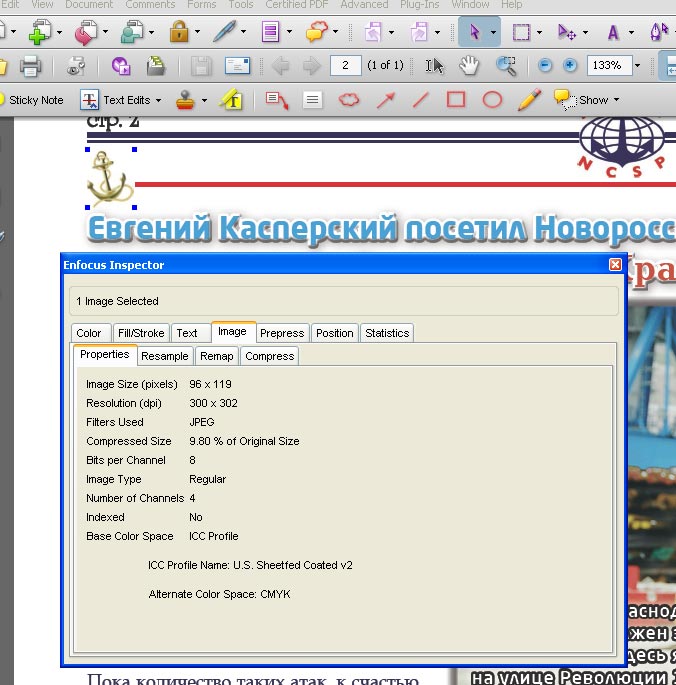Click the printer icon
The height and width of the screenshot is (685, 676).
[30, 66]
